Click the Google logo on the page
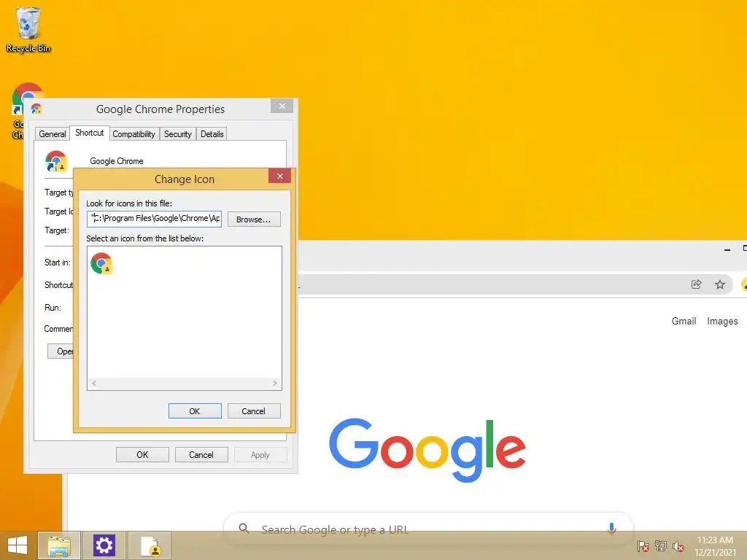The height and width of the screenshot is (560, 747). pyautogui.click(x=427, y=450)
